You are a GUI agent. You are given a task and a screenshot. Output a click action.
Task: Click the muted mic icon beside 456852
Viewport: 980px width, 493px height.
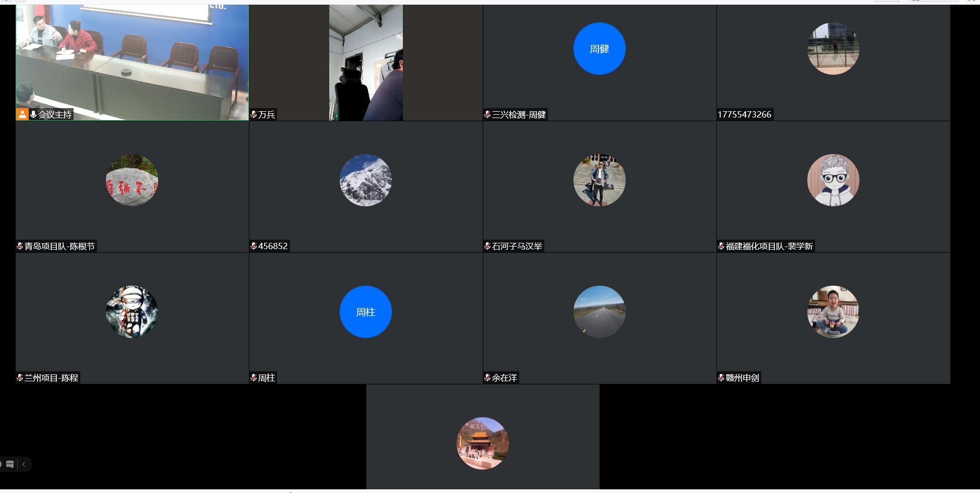254,246
